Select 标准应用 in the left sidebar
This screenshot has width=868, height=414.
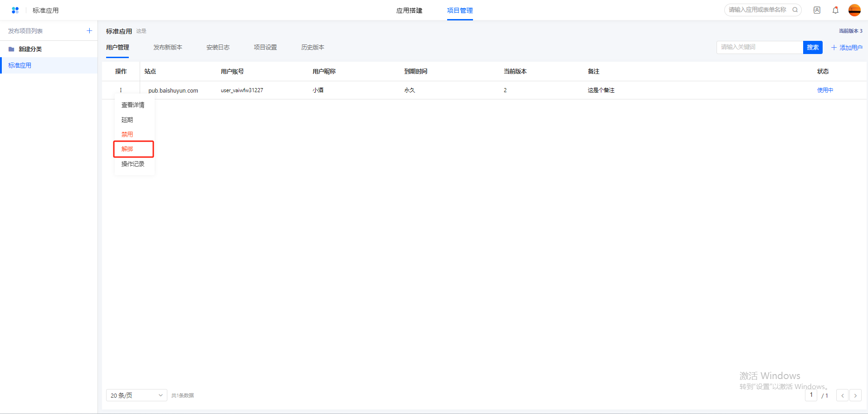click(20, 65)
